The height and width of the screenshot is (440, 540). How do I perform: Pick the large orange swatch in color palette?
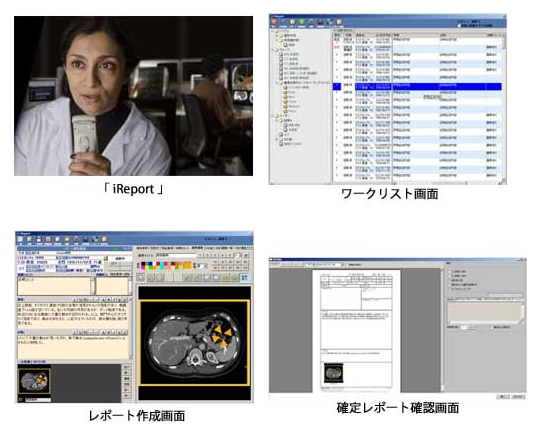pos(187,265)
